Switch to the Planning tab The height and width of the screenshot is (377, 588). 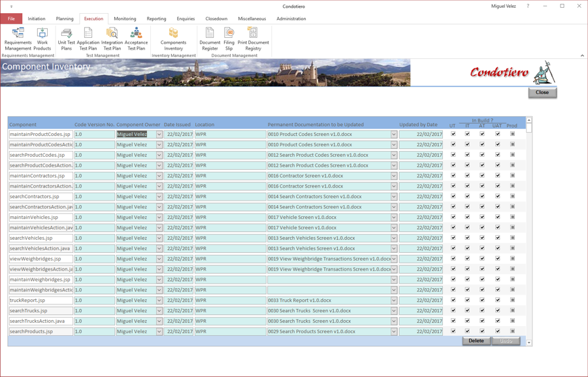point(65,19)
